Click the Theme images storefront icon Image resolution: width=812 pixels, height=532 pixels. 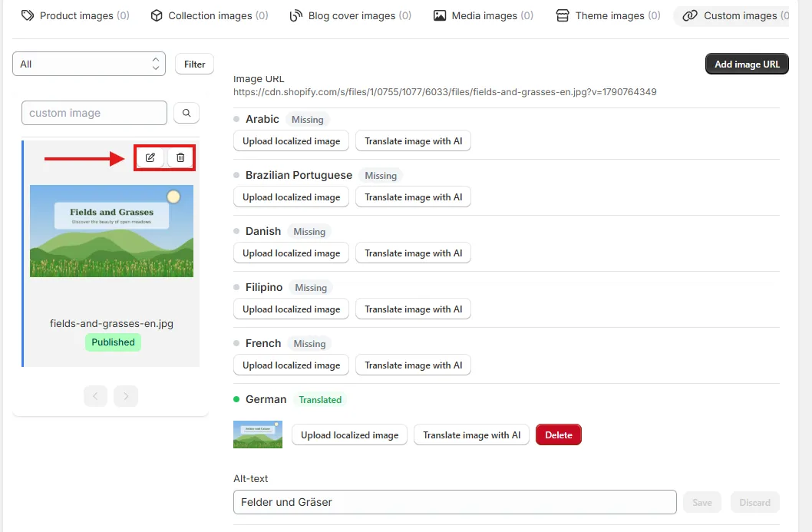pyautogui.click(x=563, y=15)
